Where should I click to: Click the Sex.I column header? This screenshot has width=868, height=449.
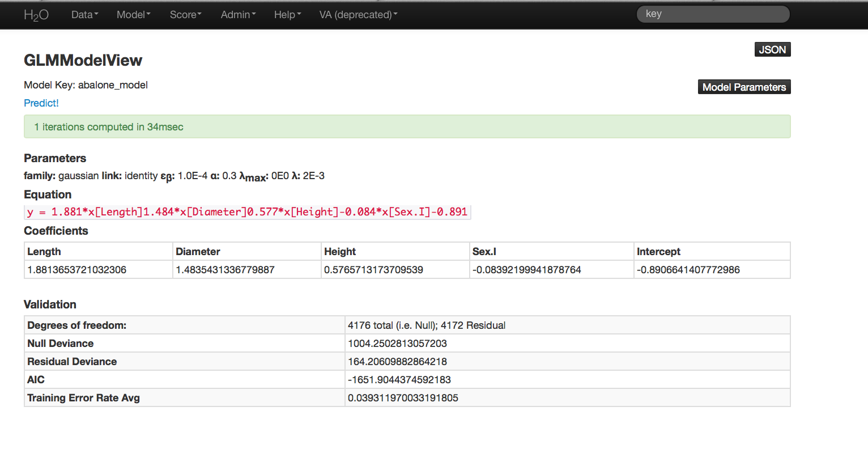pos(484,252)
